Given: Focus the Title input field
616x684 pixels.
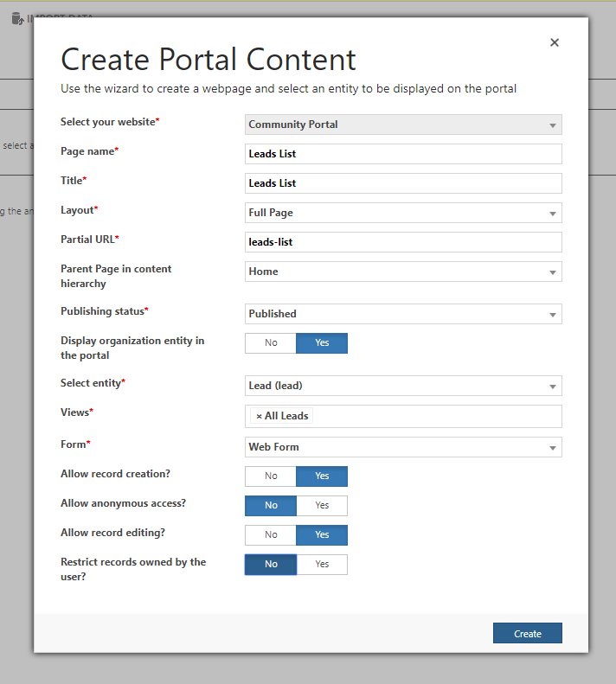Looking at the screenshot, I should click(x=403, y=183).
